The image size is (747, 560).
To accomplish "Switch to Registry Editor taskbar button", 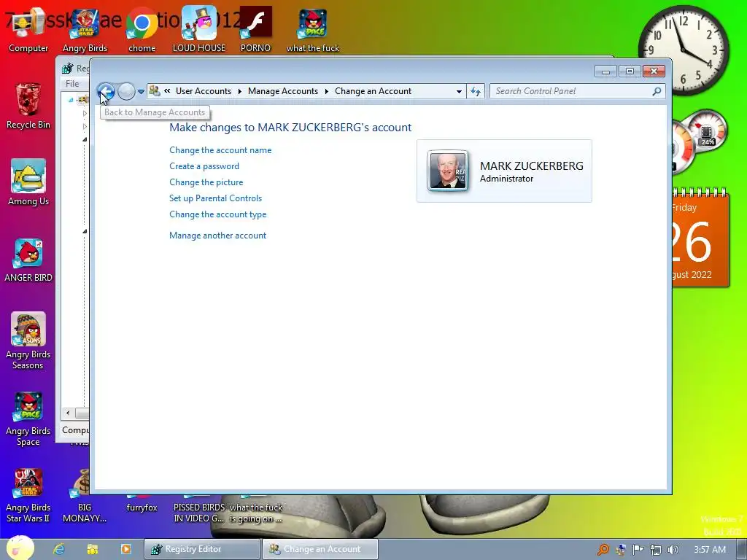I will 203,549.
